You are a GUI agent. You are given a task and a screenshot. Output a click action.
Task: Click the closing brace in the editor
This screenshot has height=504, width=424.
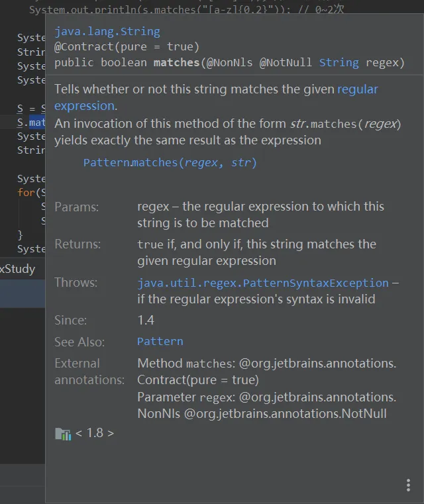[20, 234]
